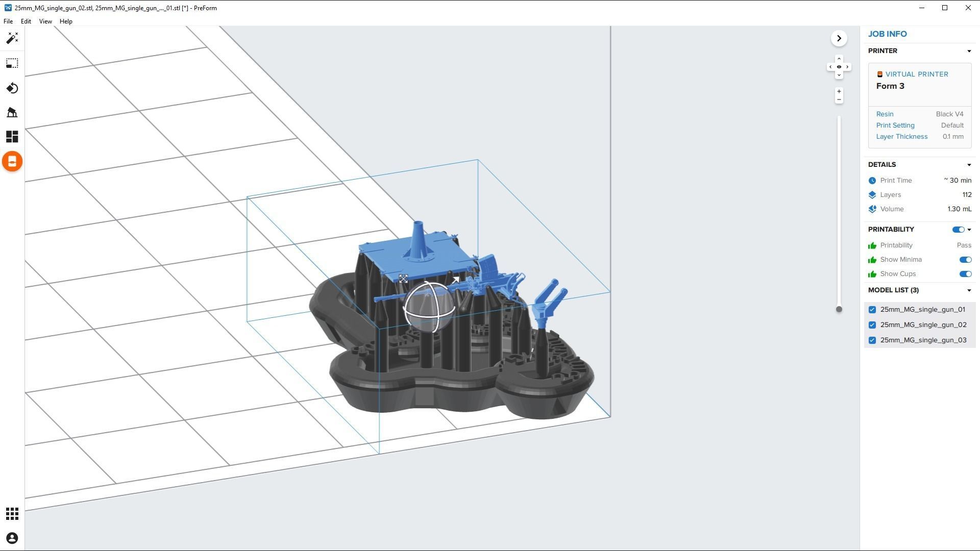Click the Show Cups thumbs-up icon
980x551 pixels.
click(x=872, y=274)
